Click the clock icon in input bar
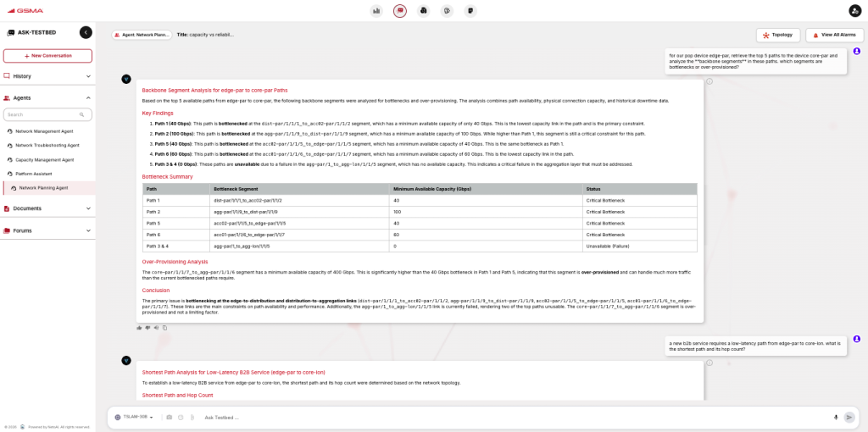 181,417
